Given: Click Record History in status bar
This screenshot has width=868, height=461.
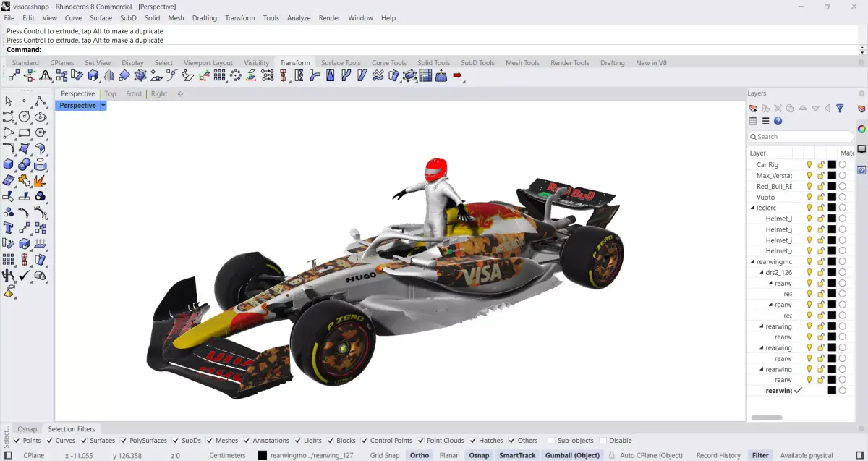Looking at the screenshot, I should click(x=718, y=455).
